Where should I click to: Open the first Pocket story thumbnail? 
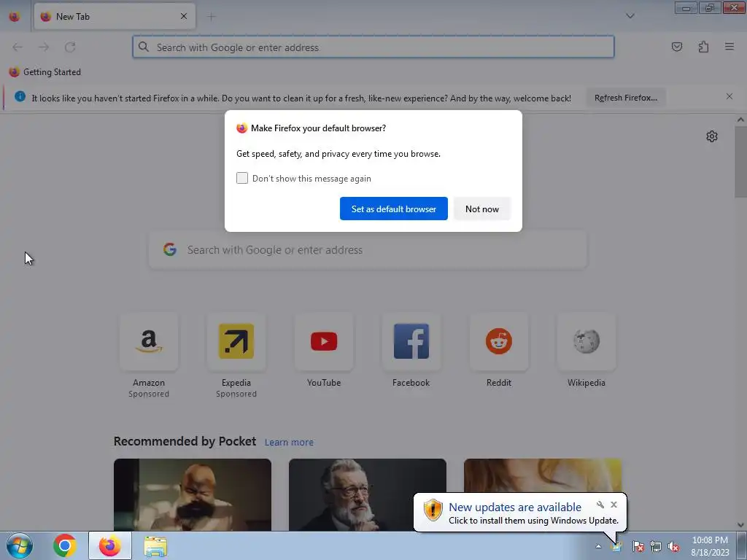pos(193,495)
